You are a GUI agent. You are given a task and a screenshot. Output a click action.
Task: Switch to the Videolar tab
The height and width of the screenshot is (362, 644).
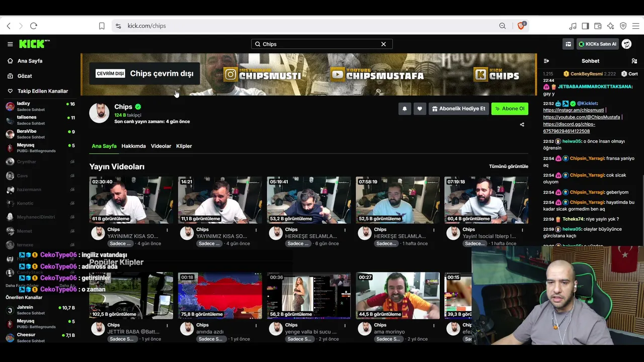pyautogui.click(x=161, y=146)
